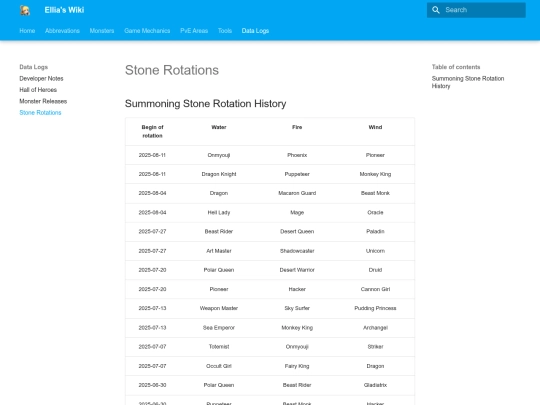Click the Shadowcaster cell
The height and width of the screenshot is (405, 540).
(x=297, y=251)
